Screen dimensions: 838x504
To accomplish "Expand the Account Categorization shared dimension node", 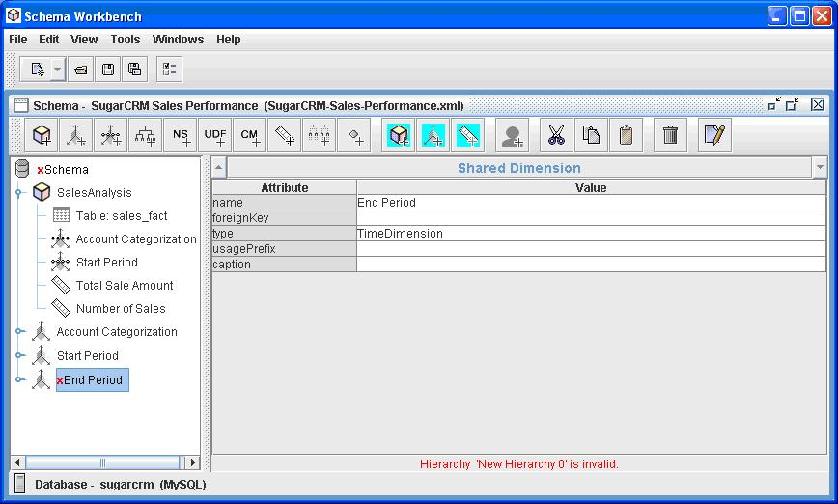I will [19, 332].
